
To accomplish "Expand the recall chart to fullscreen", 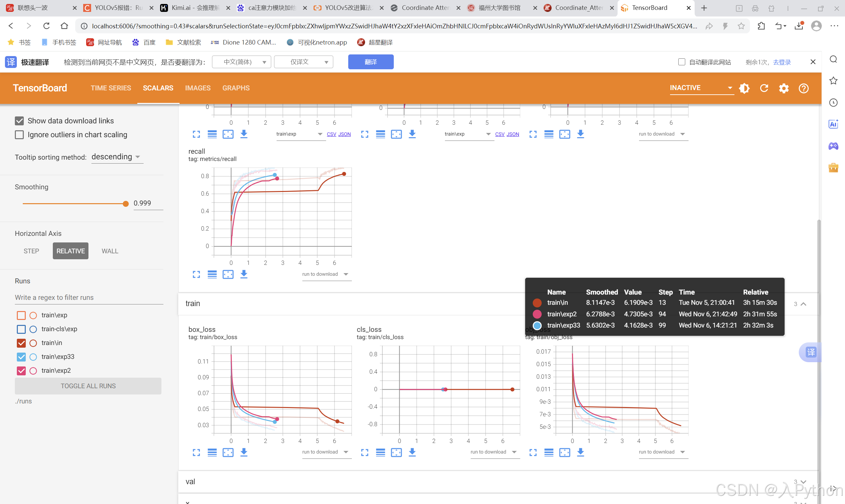I will pos(196,274).
